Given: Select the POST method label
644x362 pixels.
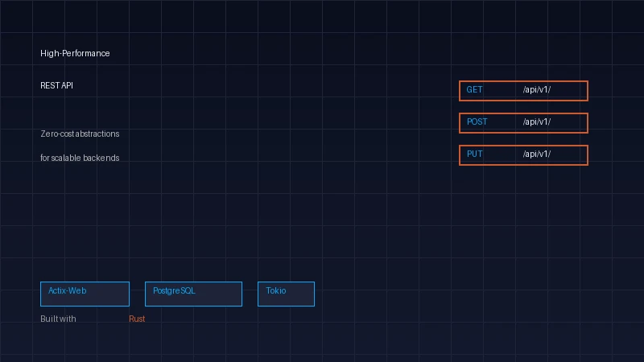Looking at the screenshot, I should 477,122.
